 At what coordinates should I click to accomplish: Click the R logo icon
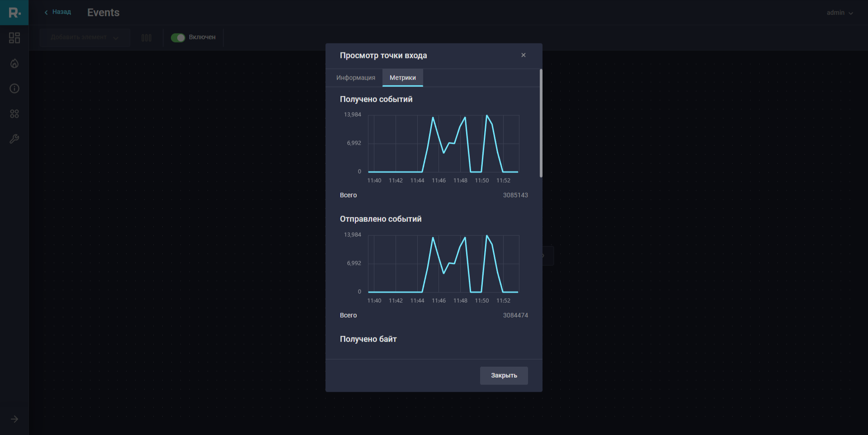tap(14, 13)
